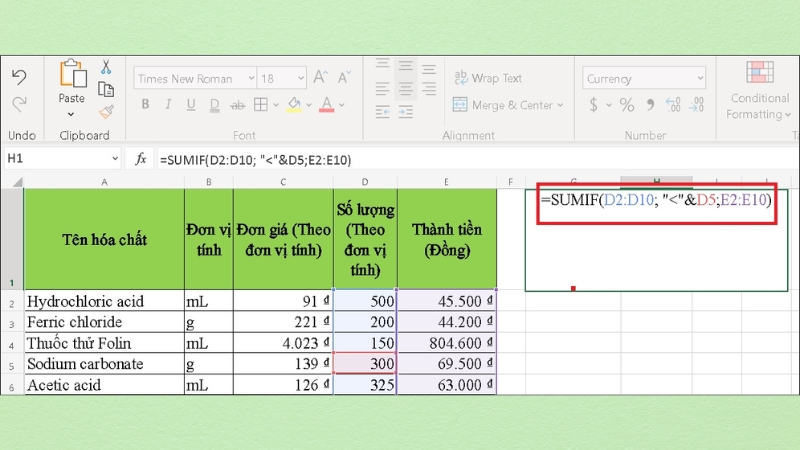Screen dimensions: 800x450
Task: Click the Increase Font Size icon
Action: (x=320, y=78)
